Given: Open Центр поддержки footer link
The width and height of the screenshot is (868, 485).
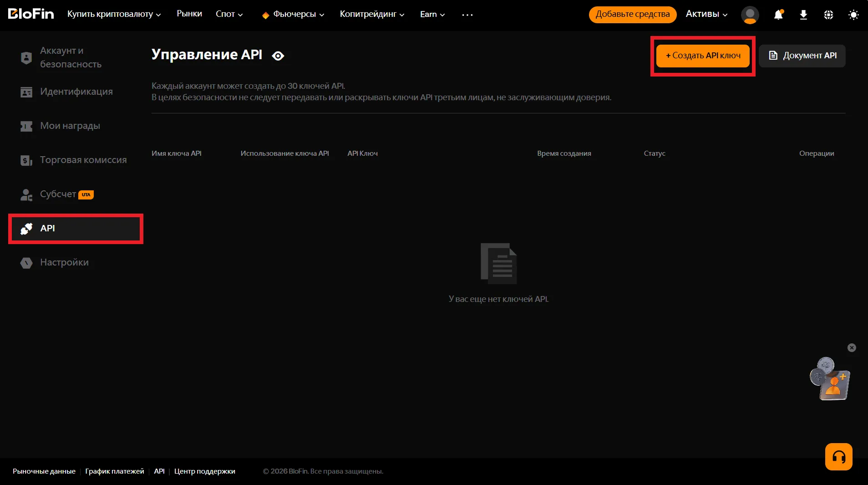Looking at the screenshot, I should click(205, 471).
